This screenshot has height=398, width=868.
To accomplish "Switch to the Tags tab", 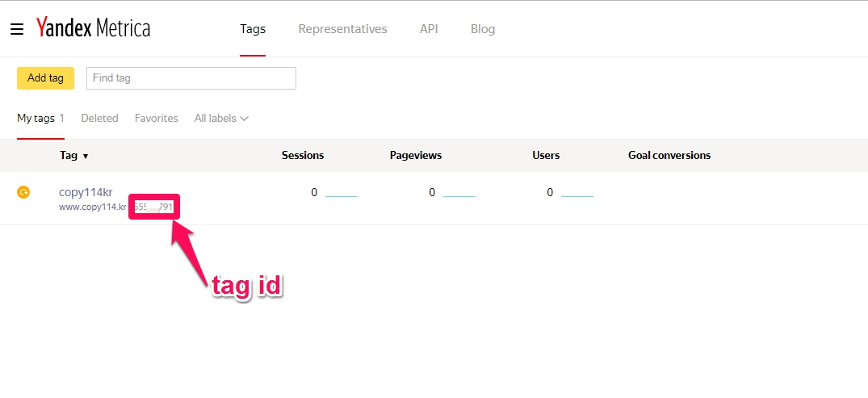I will pyautogui.click(x=253, y=29).
